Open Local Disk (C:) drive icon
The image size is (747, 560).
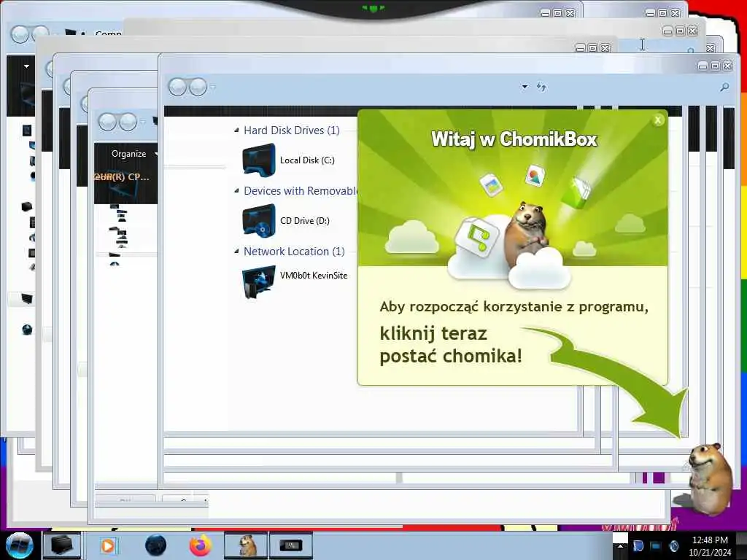tap(259, 160)
